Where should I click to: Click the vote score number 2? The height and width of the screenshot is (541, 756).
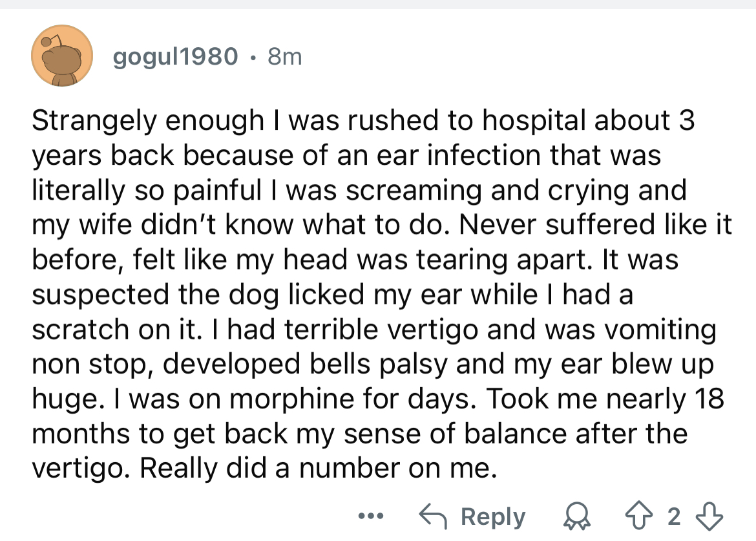coord(674,516)
